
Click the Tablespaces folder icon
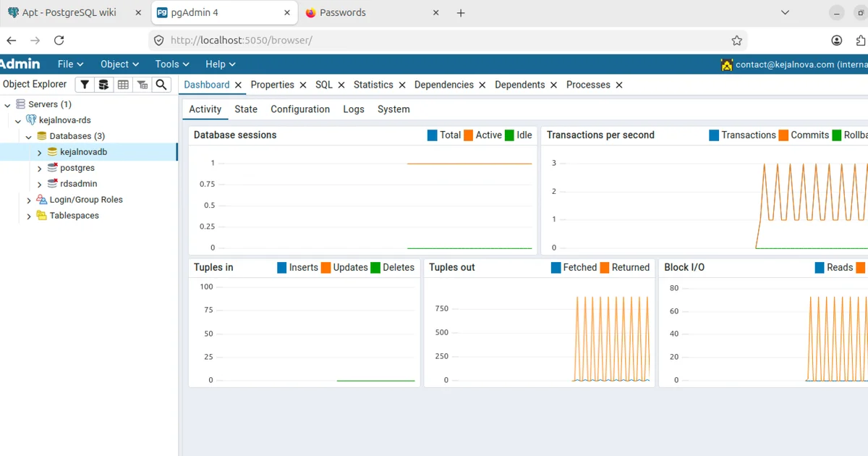42,216
